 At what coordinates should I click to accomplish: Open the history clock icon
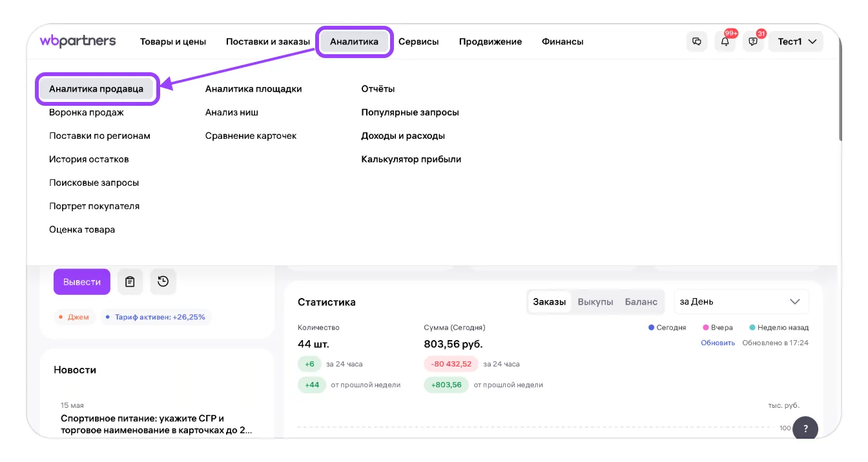[x=163, y=281]
